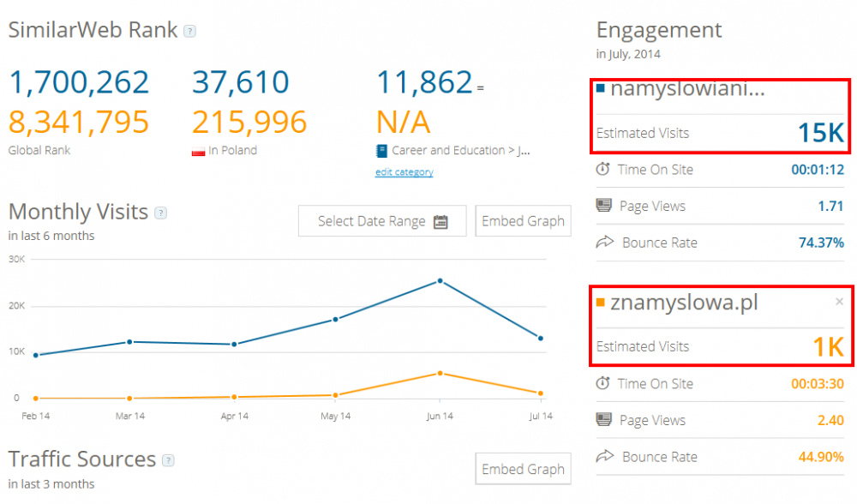Open the Traffic Sources help icon
The height and width of the screenshot is (504, 857).
(x=168, y=460)
